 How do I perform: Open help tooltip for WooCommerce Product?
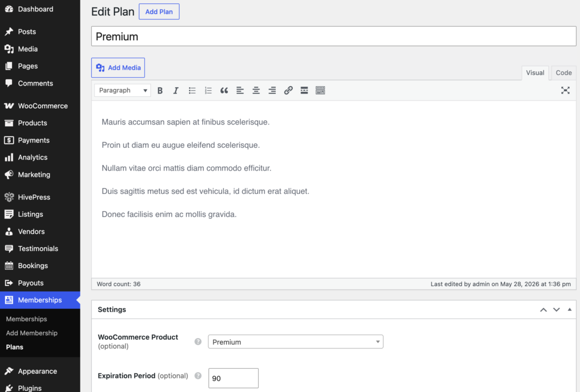[198, 342]
